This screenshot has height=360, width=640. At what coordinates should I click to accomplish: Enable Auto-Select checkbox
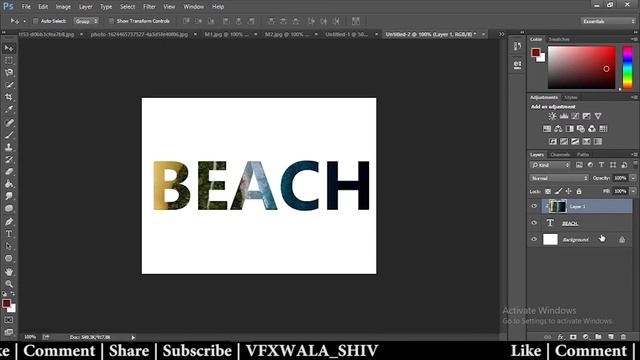pos(35,21)
